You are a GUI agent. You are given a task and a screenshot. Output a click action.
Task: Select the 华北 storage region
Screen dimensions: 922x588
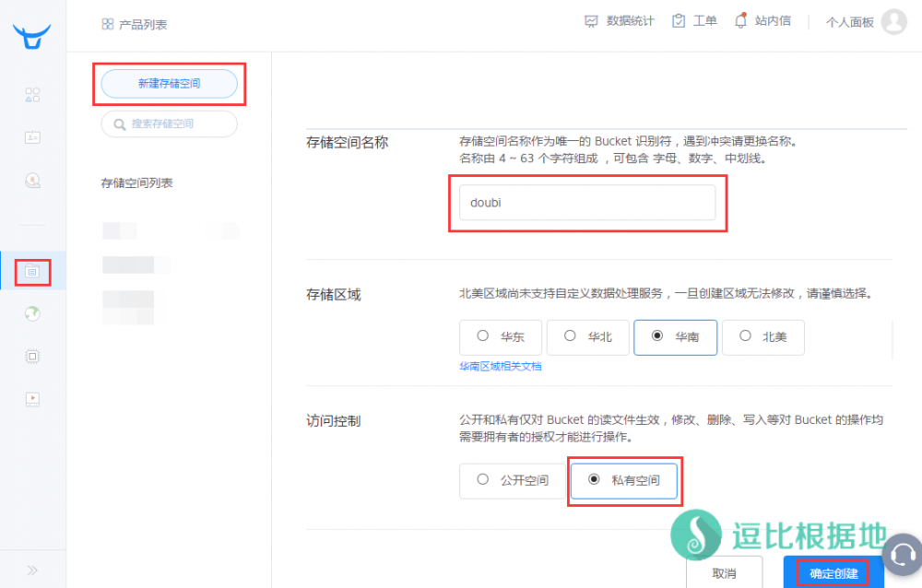point(587,337)
